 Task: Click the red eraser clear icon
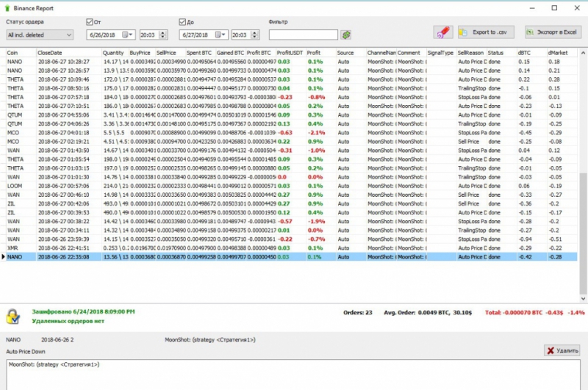[443, 32]
